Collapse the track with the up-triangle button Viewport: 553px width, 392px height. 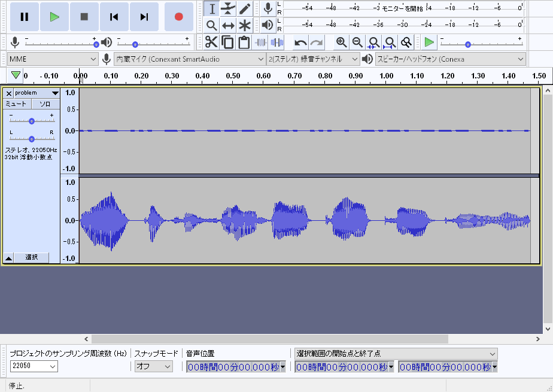pos(8,258)
